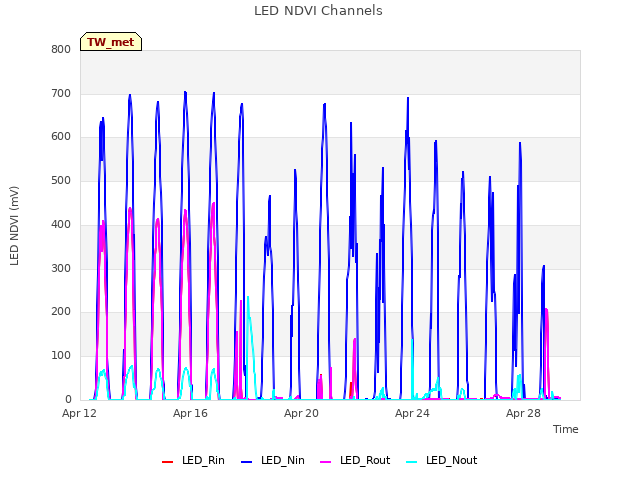640x480 pixels.
Task: Click the Apr 24 x-axis tick label
Action: point(412,413)
